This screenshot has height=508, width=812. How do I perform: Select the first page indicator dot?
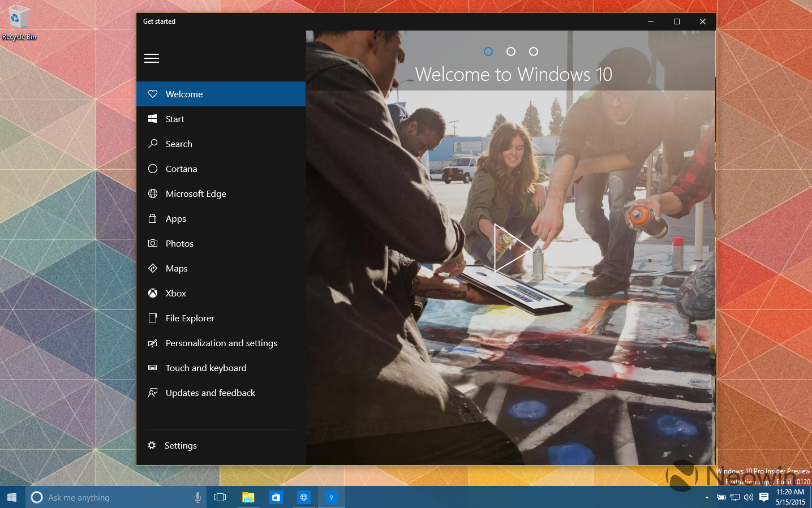coord(488,51)
